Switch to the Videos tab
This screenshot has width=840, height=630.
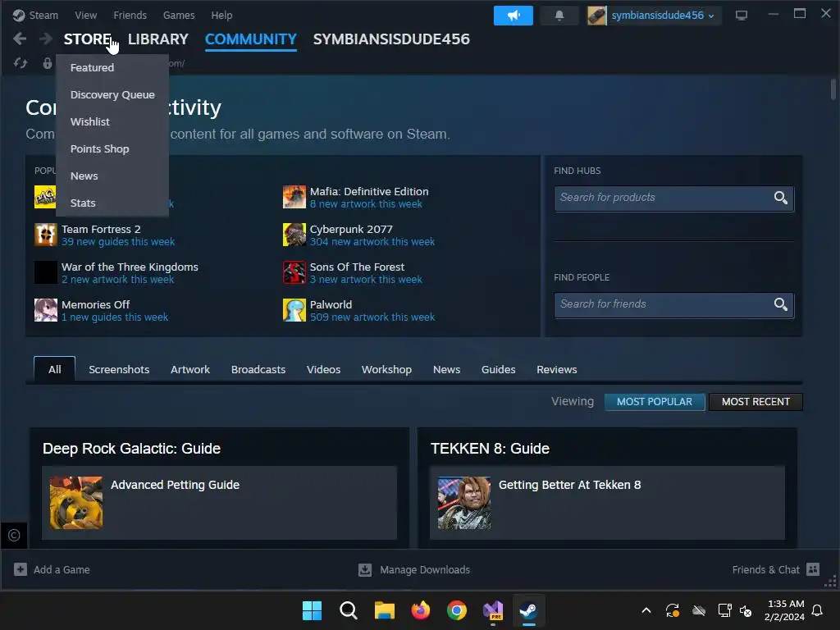(323, 370)
